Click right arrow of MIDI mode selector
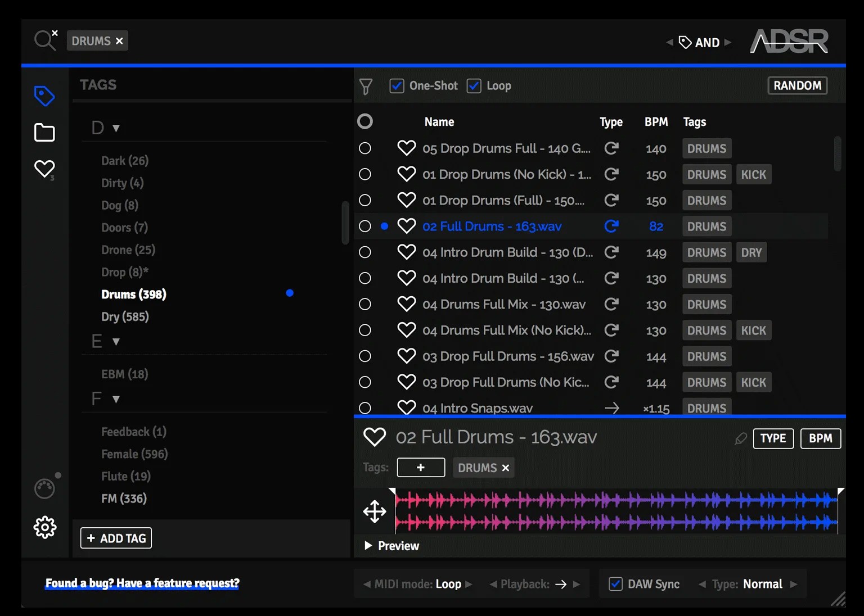Viewport: 864px width, 616px height. click(469, 584)
